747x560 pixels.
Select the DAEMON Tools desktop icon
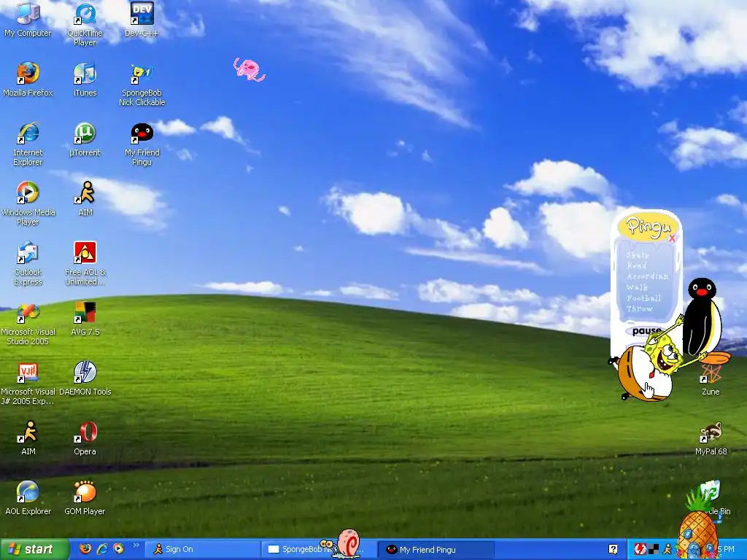[x=85, y=378]
